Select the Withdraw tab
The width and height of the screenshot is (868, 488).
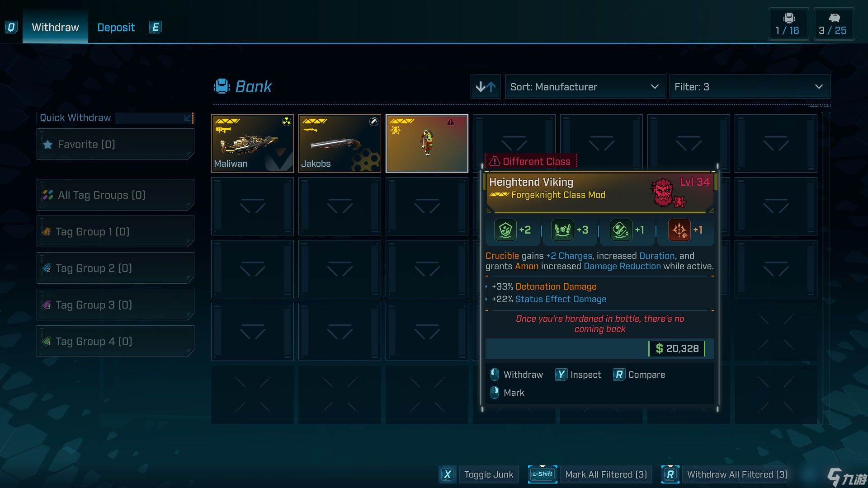tap(55, 28)
